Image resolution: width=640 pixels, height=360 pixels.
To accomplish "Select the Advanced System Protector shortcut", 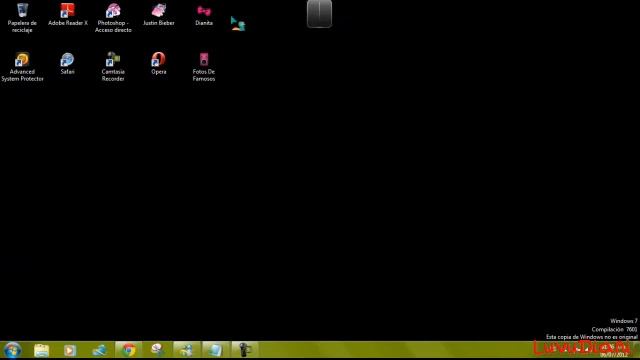I will 22,67.
